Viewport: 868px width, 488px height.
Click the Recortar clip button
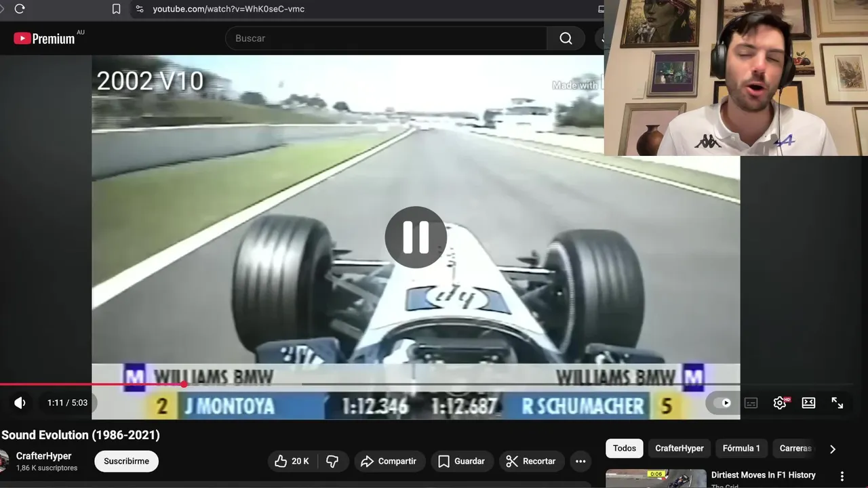tap(532, 461)
